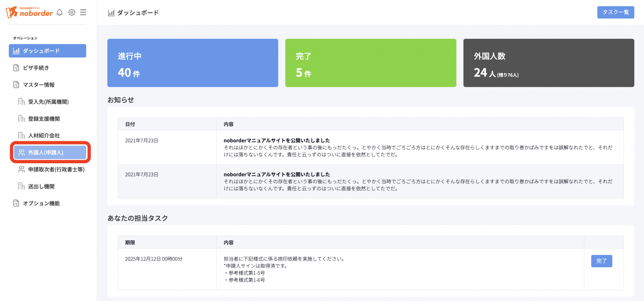Click the document icon beside ビザ手続き

pos(16,68)
